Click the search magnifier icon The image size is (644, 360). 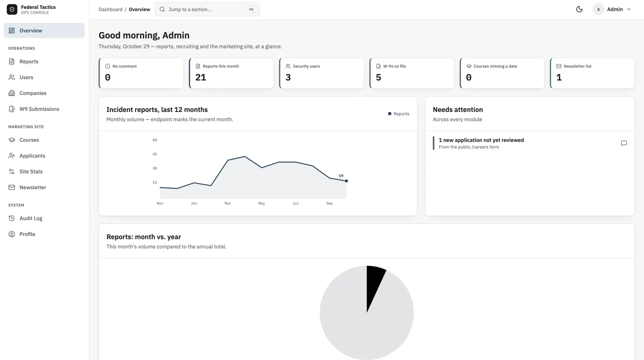click(162, 9)
